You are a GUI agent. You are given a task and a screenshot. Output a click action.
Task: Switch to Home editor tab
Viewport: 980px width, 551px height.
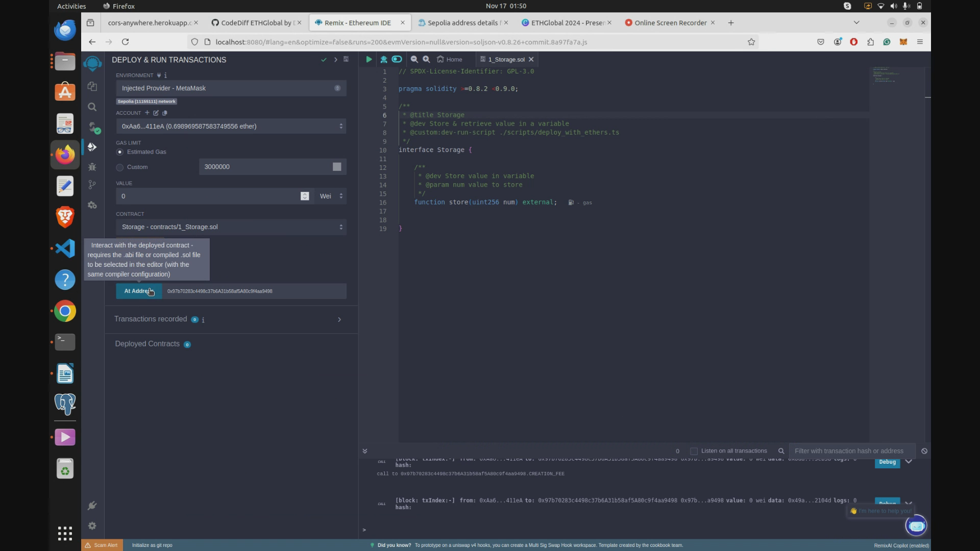tap(450, 59)
